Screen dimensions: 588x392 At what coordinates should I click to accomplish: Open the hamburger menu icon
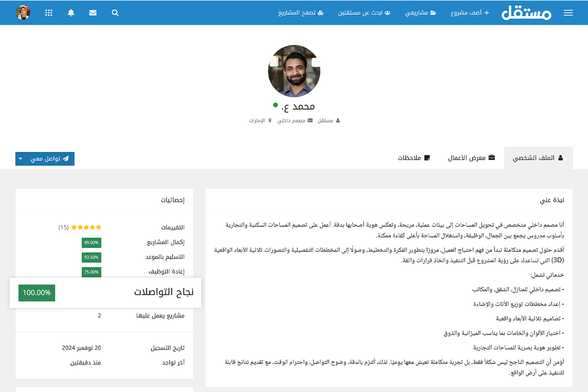[568, 13]
